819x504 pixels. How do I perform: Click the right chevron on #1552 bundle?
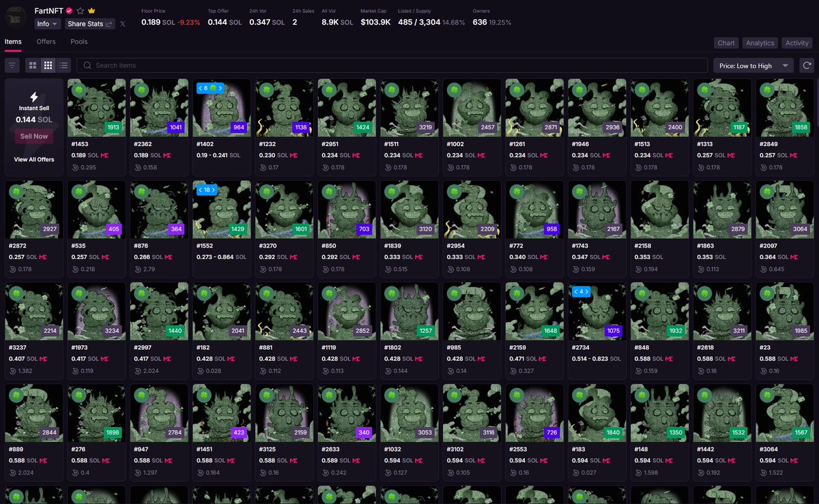pyautogui.click(x=213, y=190)
